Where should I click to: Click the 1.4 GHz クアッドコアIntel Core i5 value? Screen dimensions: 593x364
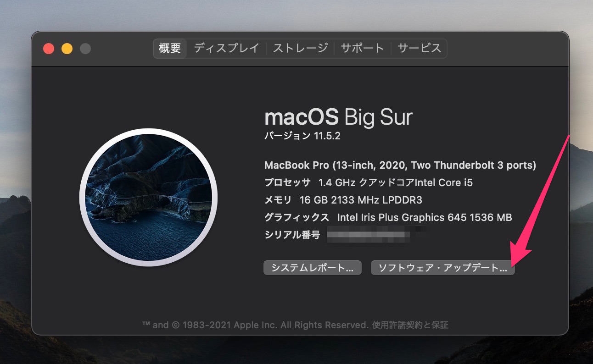396,182
